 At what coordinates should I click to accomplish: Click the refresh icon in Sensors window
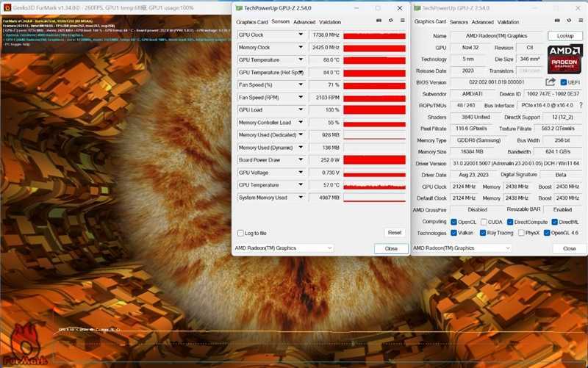pos(390,21)
